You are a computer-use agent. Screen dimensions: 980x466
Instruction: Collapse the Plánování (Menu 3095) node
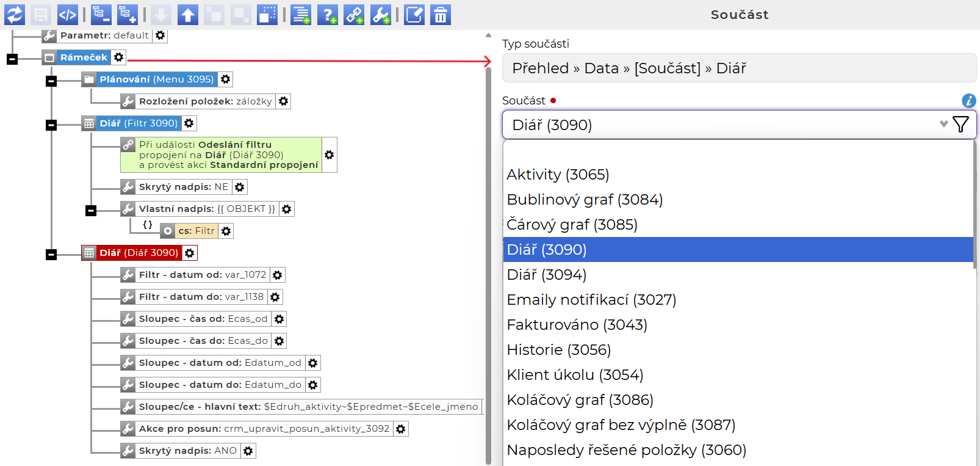tap(51, 81)
